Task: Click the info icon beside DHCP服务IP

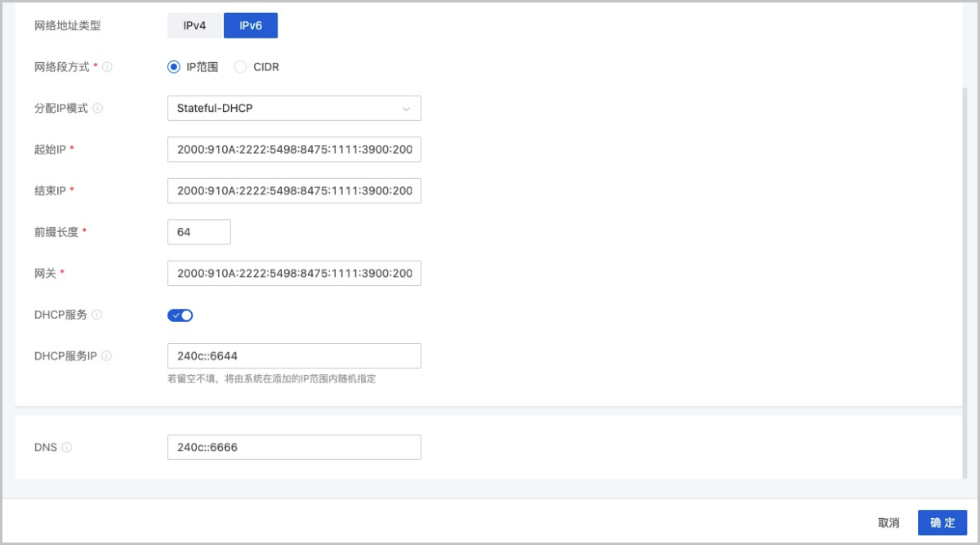Action: pos(107,355)
